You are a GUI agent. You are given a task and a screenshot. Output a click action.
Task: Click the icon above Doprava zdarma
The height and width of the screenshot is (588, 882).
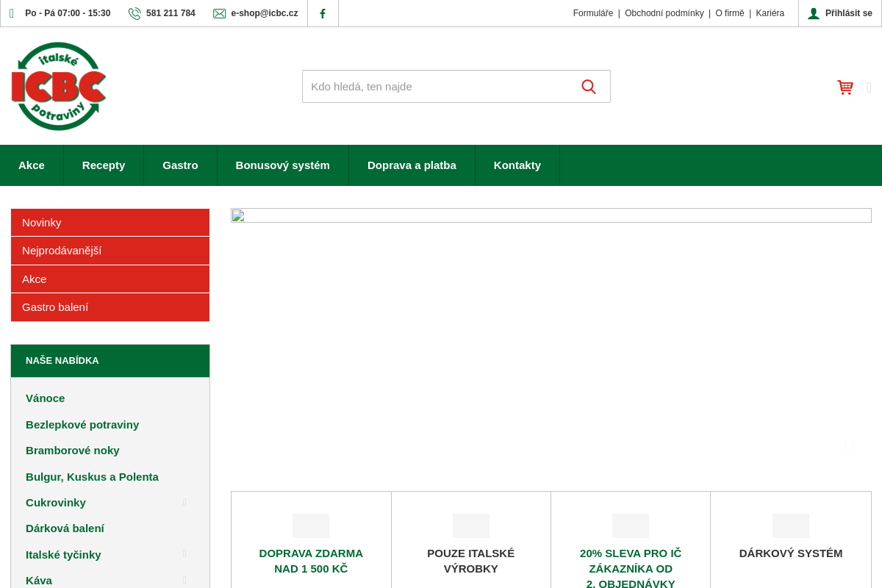pyautogui.click(x=311, y=526)
